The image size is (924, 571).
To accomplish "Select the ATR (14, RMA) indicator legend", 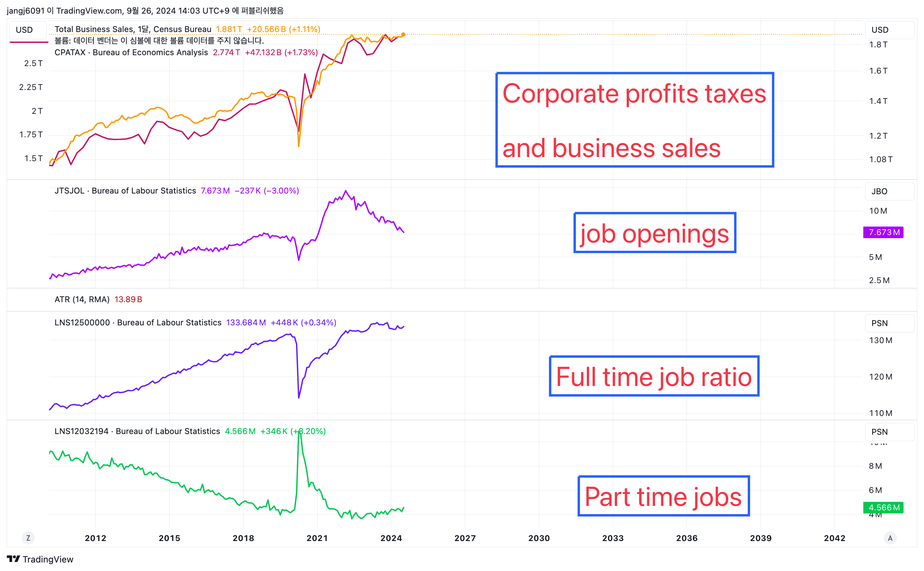I will [x=81, y=299].
